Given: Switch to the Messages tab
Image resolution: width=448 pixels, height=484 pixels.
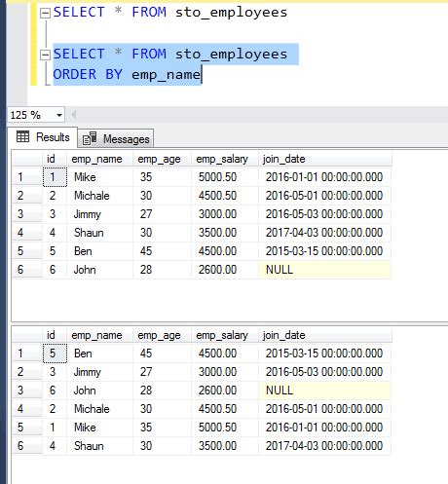Looking at the screenshot, I should click(116, 139).
